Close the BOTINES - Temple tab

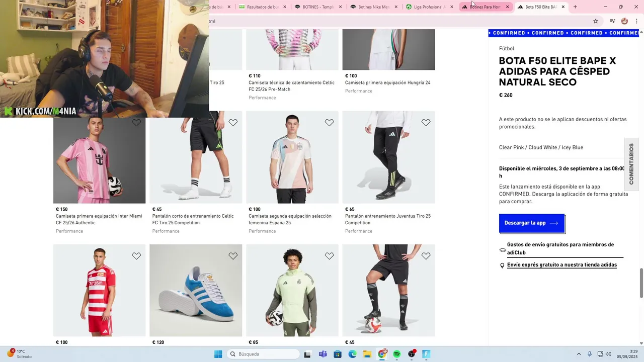click(340, 7)
